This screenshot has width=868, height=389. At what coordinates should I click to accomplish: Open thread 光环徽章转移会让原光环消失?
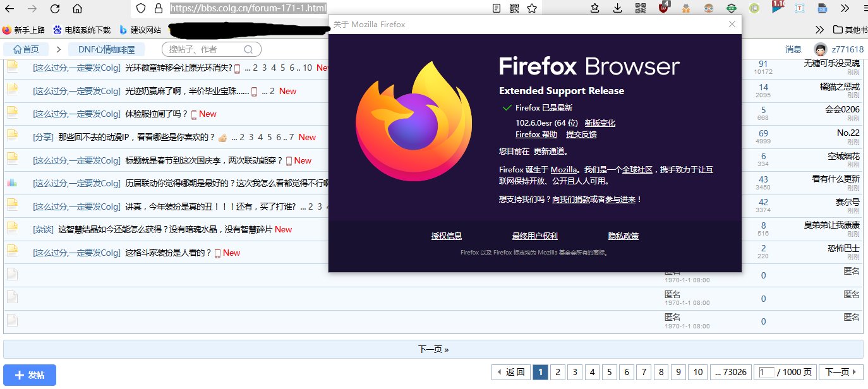point(179,68)
